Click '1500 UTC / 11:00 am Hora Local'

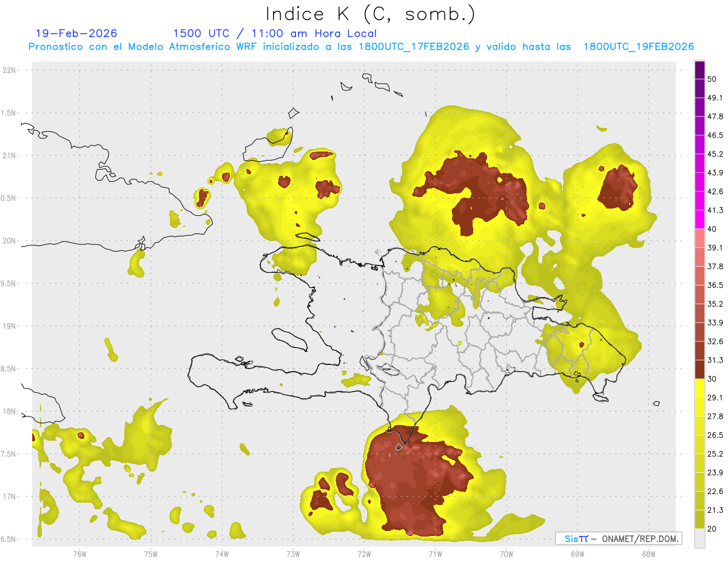pyautogui.click(x=275, y=33)
